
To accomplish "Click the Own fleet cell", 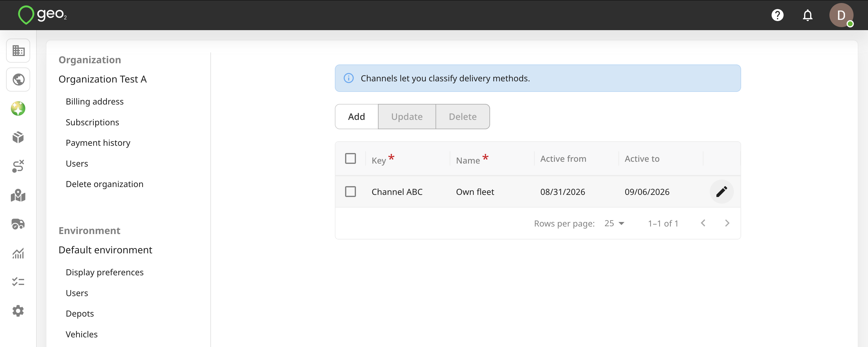I will [475, 192].
